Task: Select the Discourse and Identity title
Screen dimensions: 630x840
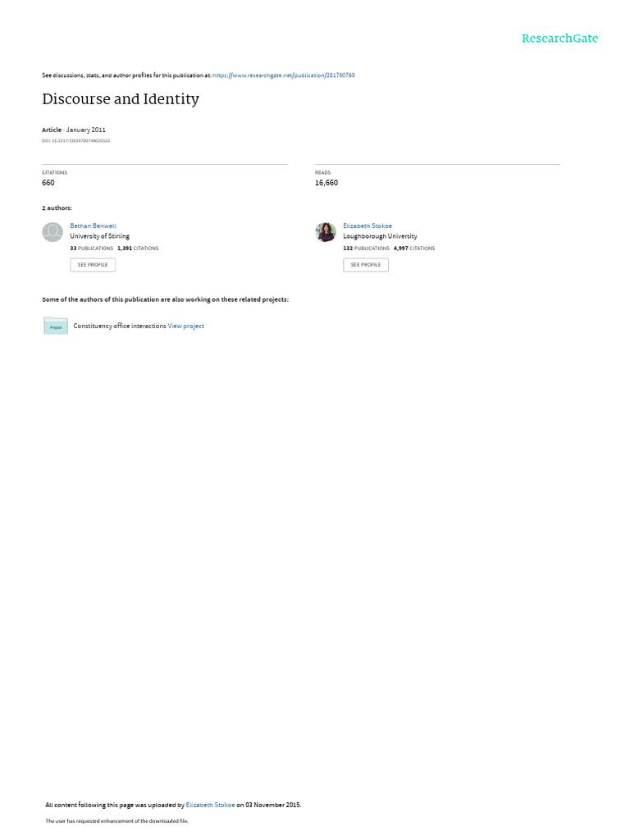Action: pyautogui.click(x=121, y=99)
